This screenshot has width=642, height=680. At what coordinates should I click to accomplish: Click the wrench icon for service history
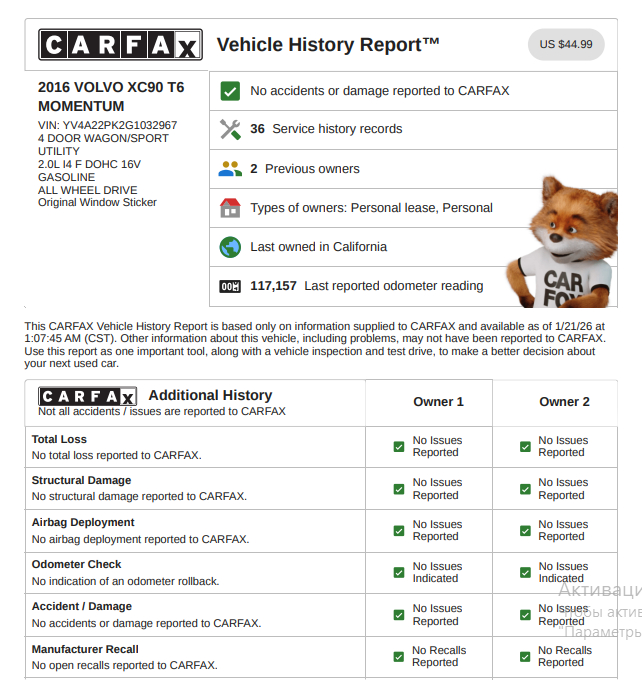pyautogui.click(x=230, y=129)
